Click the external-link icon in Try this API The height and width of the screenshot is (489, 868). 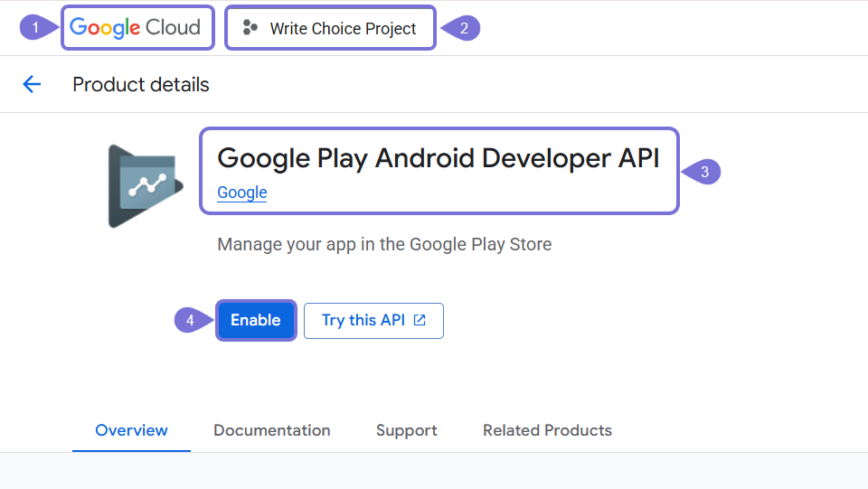(420, 320)
